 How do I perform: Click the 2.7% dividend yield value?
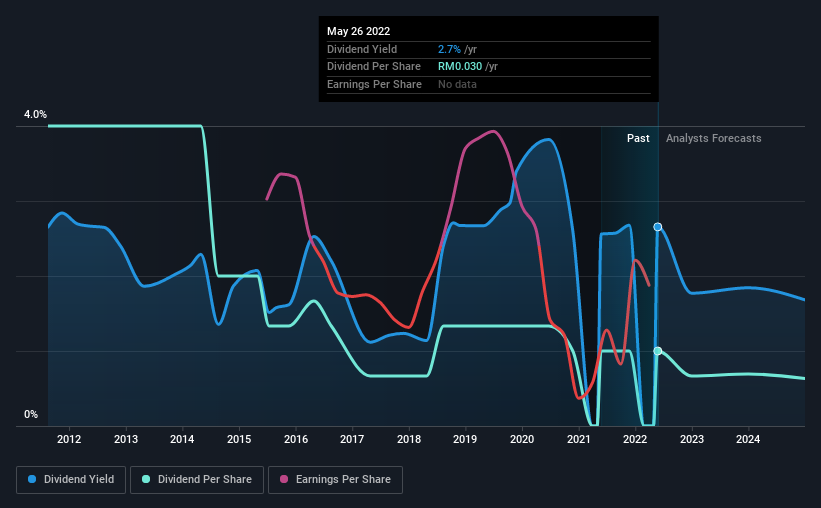pyautogui.click(x=449, y=49)
